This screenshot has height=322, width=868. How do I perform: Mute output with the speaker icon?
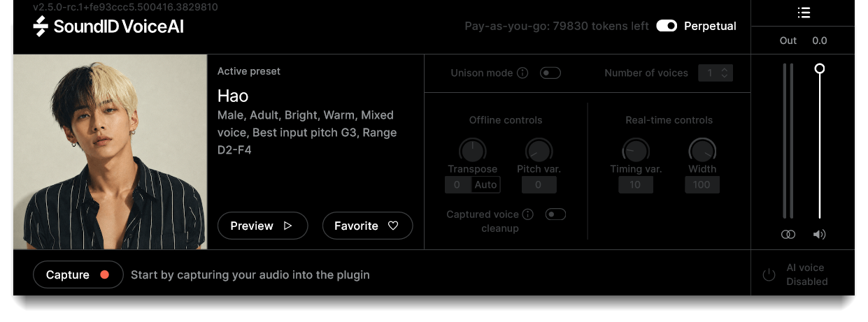tap(820, 235)
